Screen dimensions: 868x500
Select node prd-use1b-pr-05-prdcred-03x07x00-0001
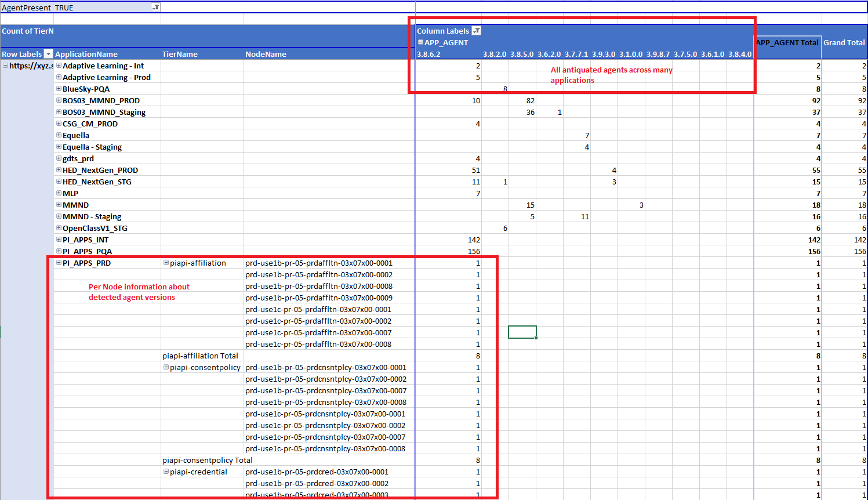[x=317, y=472]
